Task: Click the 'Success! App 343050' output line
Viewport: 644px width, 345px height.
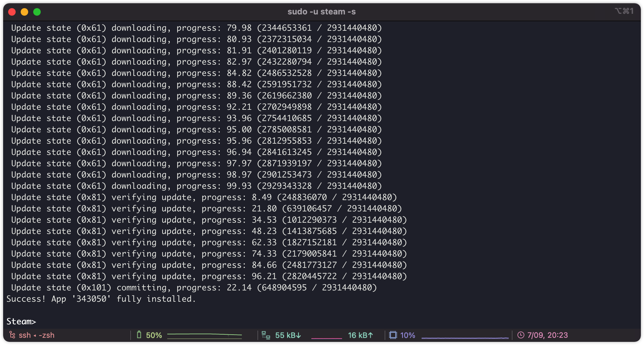Action: (101, 299)
